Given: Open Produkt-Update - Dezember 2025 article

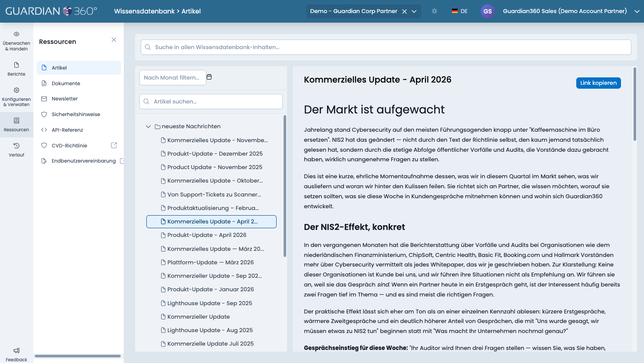Looking at the screenshot, I should coord(211,153).
